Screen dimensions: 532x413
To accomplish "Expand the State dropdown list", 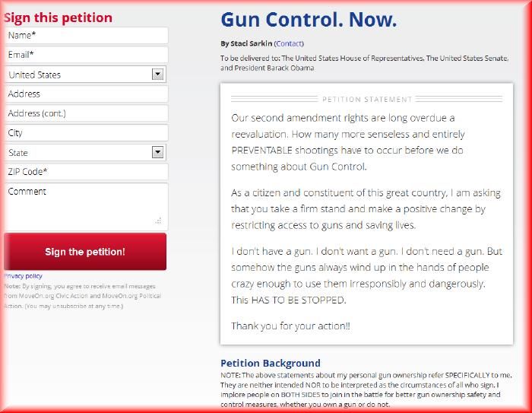I will pos(85,152).
